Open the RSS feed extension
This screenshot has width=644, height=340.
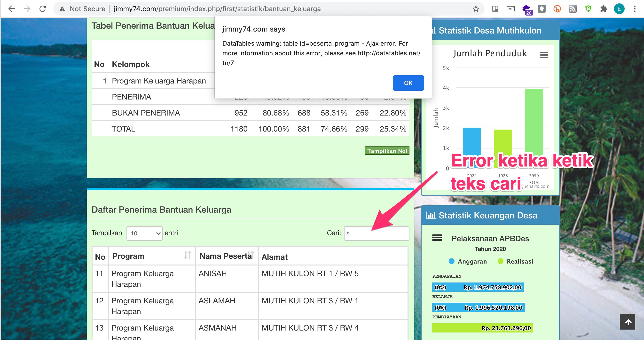click(573, 8)
